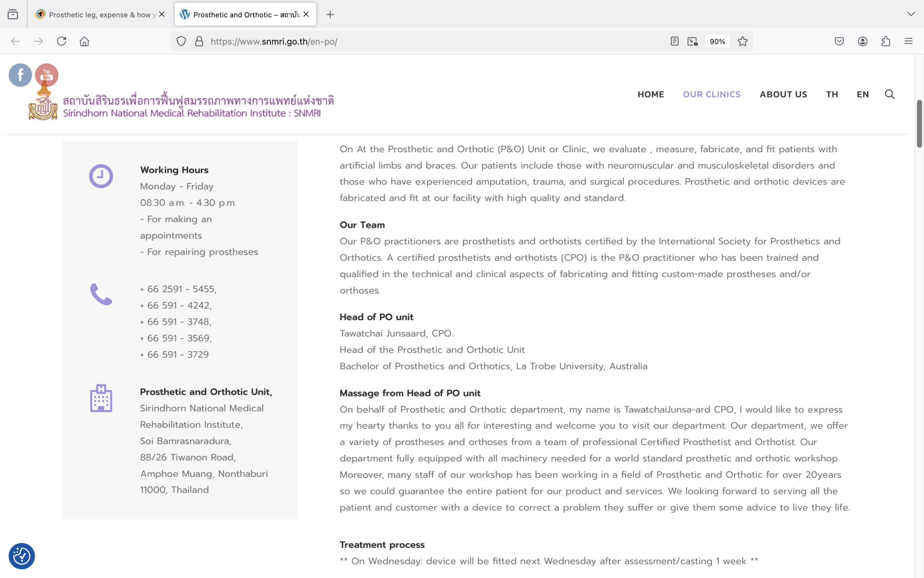
Task: Click 'Massage from Head of PO unit' heading
Action: click(410, 393)
